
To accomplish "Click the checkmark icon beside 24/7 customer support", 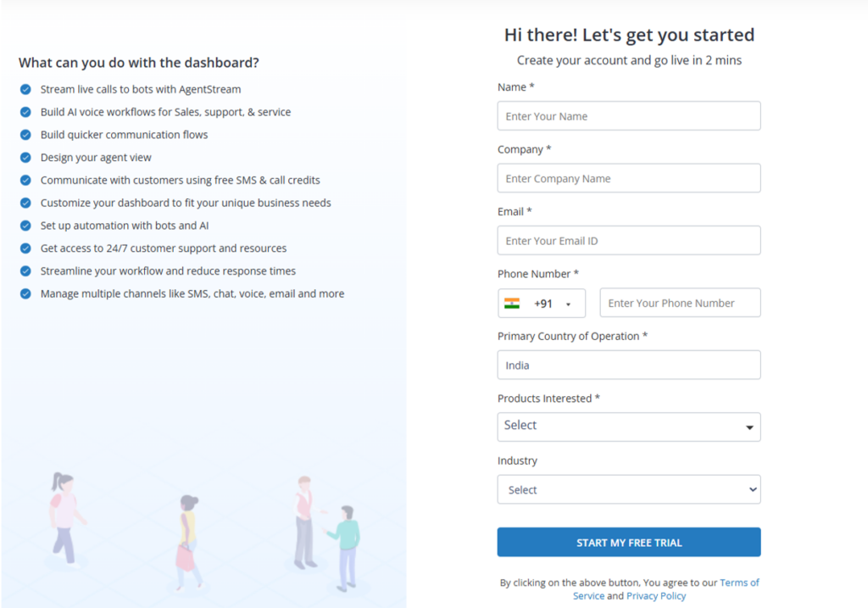I will tap(26, 248).
